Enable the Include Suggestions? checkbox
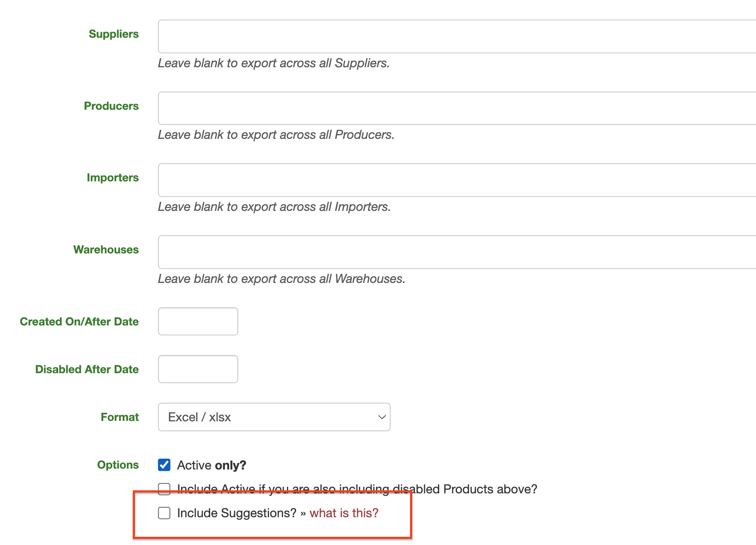The width and height of the screenshot is (756, 545). [x=164, y=513]
